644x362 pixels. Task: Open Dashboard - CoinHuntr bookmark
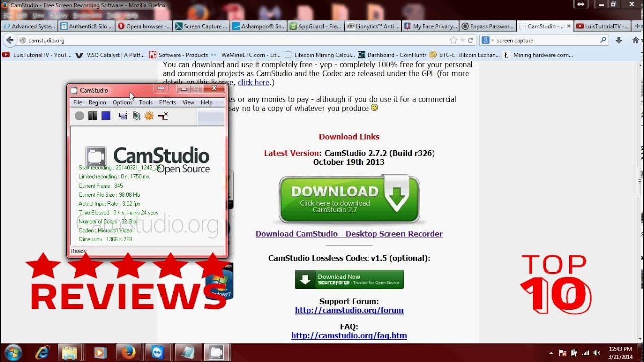coord(392,55)
